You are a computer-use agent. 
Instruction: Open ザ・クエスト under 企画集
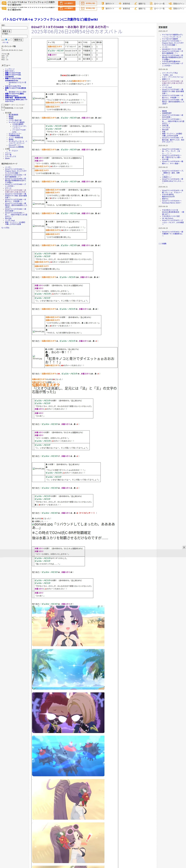[x=13, y=151]
